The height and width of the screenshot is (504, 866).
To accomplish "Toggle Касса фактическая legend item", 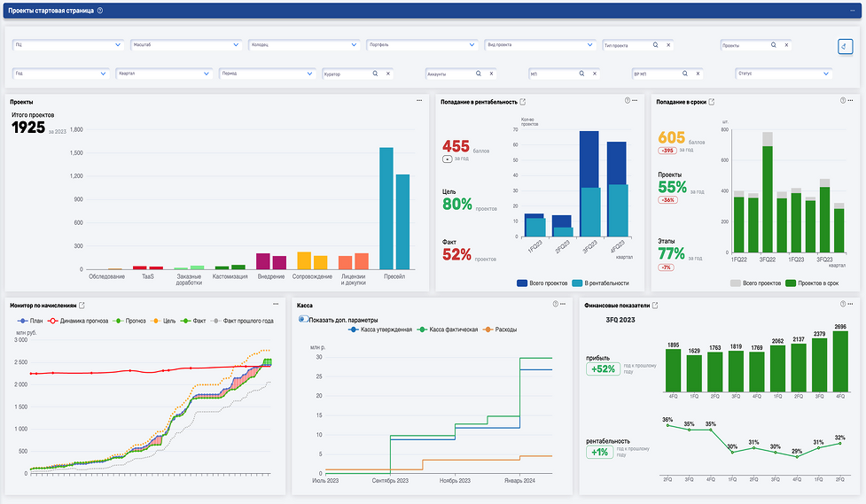I will [448, 330].
